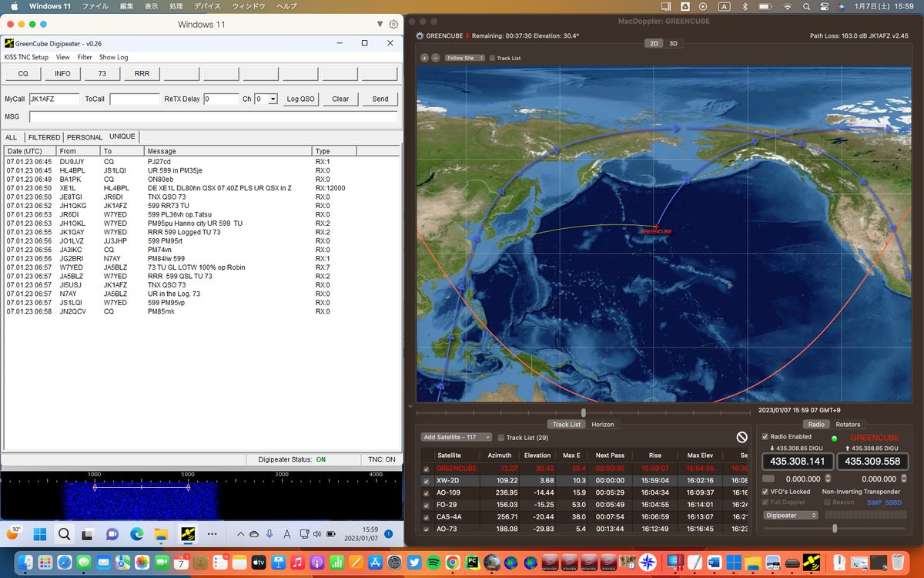This screenshot has width=924, height=578.
Task: Click the Clear button
Action: point(340,99)
